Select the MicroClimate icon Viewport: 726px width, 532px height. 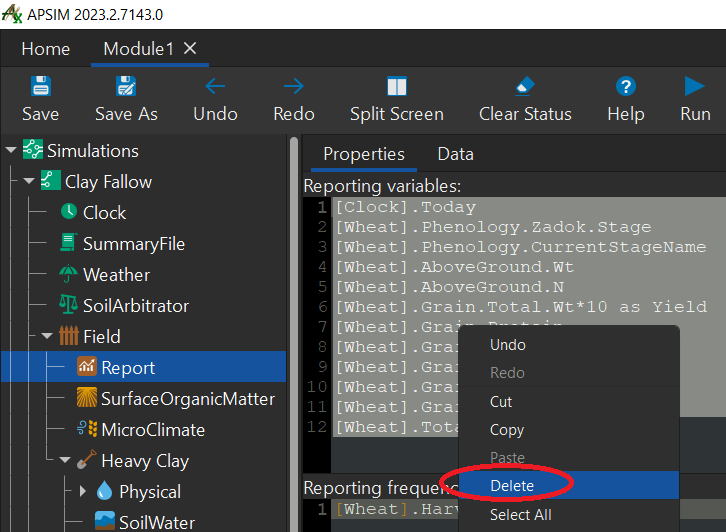pyautogui.click(x=87, y=429)
